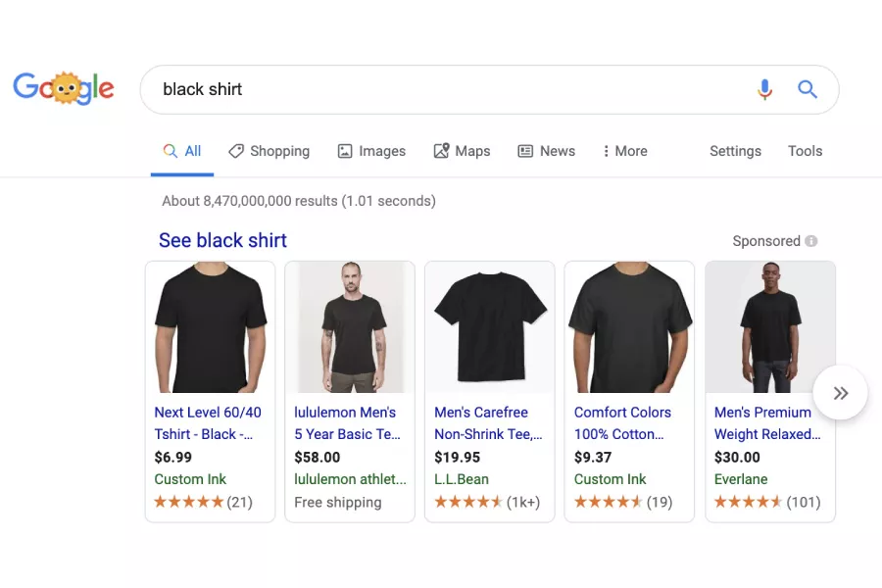Open the lululemon product thumbnail

click(x=349, y=327)
